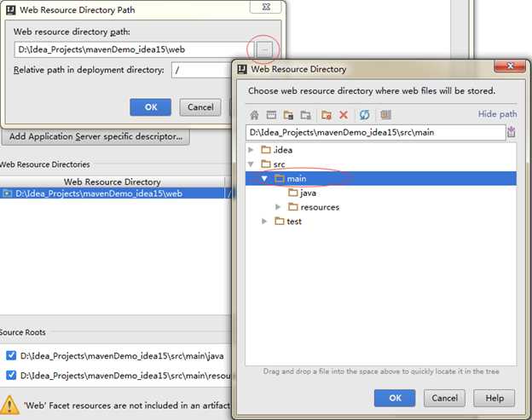This screenshot has height=420, width=532.
Task: Click IntelliJ icon in Directory Path dialog title
Action: click(11, 10)
